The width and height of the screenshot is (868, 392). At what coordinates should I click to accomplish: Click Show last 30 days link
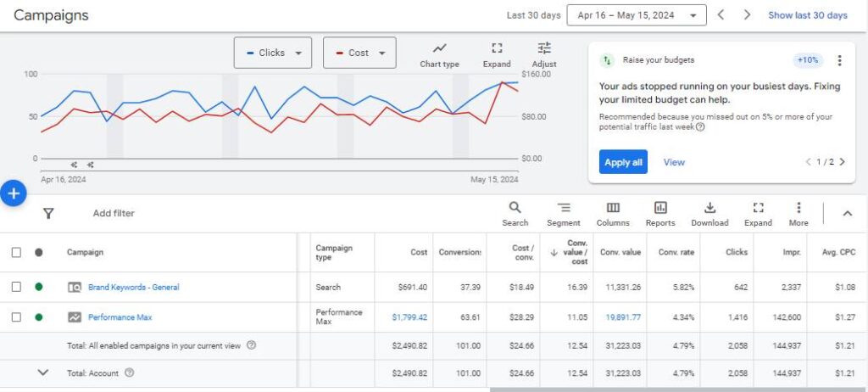coord(808,15)
